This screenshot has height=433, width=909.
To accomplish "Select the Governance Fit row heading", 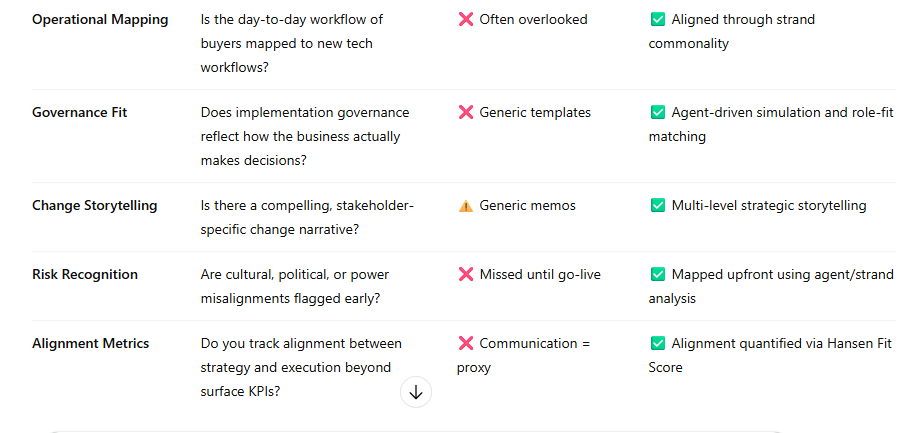I will pyautogui.click(x=80, y=113).
